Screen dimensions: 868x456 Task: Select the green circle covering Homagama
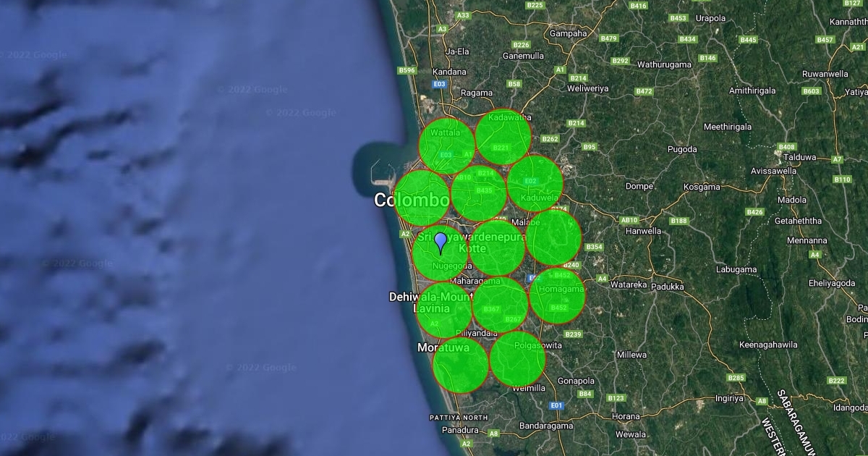click(x=557, y=295)
